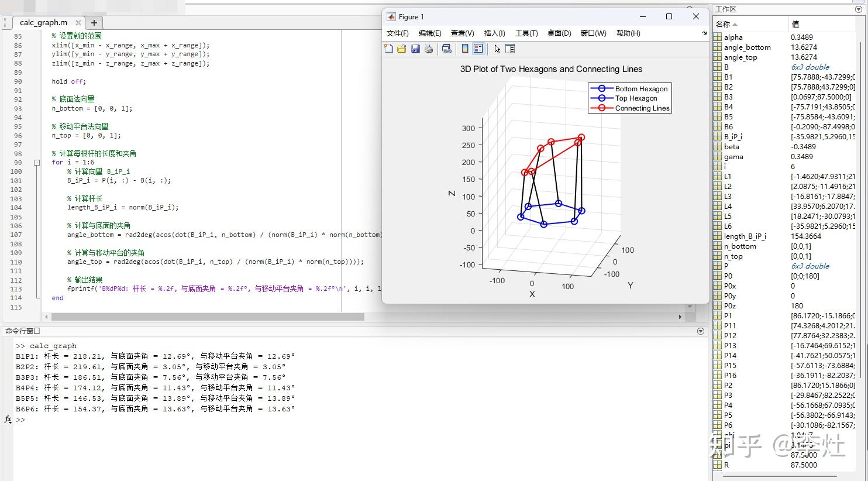The height and width of the screenshot is (481, 868).
Task: Click the editor horizontal scrollbar thumb
Action: tap(208, 317)
